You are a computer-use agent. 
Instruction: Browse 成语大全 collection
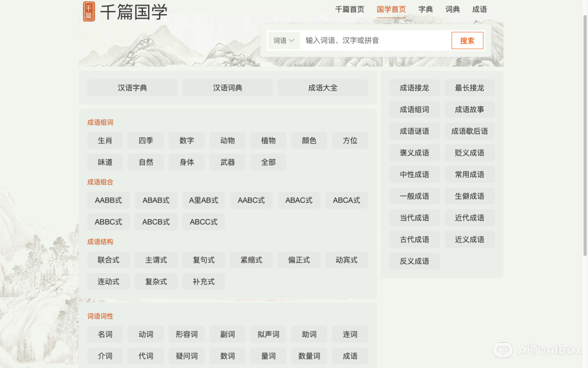[x=323, y=88]
